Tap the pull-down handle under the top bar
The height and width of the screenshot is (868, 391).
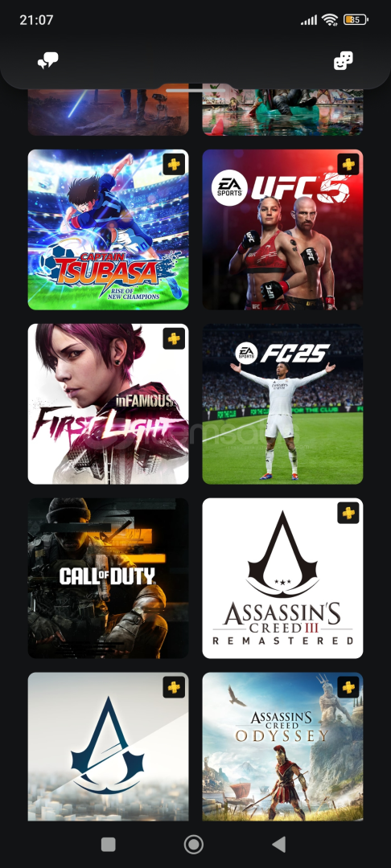(195, 90)
